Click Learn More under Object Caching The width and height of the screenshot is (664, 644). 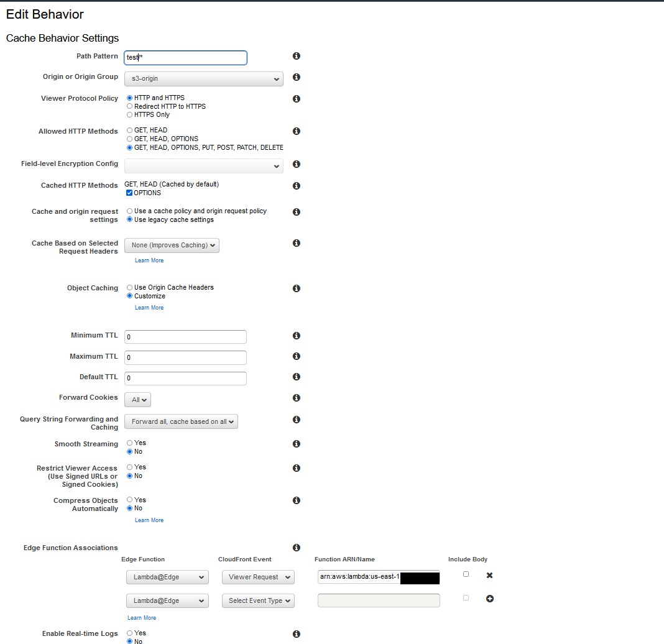[149, 307]
